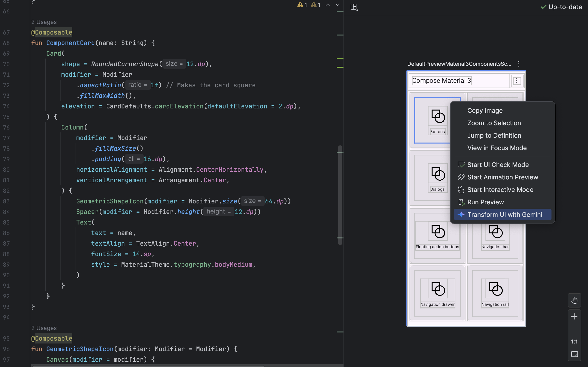Open the DefaultPreviewMaterial3Components kebab menu
This screenshot has height=367, width=588.
tap(518, 64)
